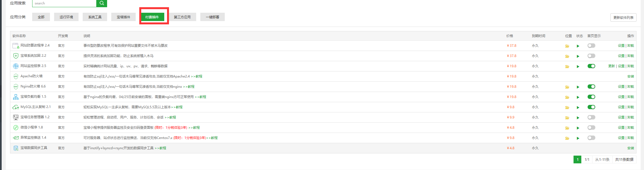Turn on homepage toggle for 宝塔任务管理器
The width and height of the screenshot is (644, 170).
point(591,117)
